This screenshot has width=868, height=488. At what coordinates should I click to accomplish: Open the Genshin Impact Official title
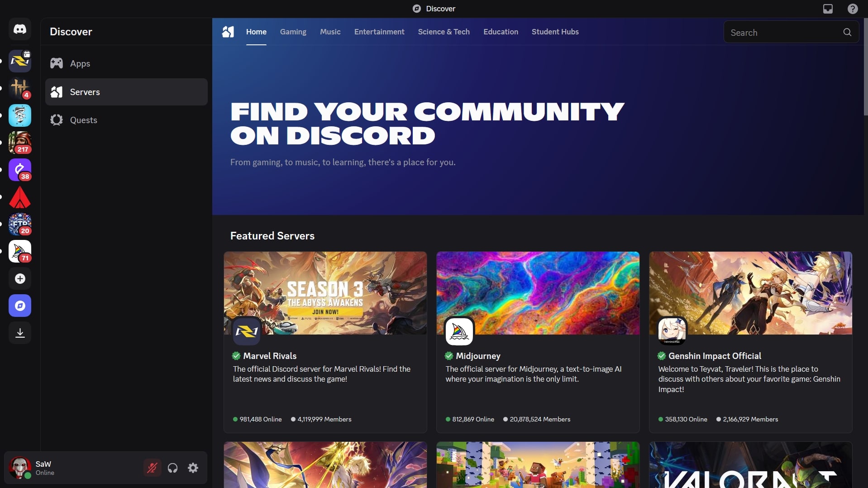(715, 356)
